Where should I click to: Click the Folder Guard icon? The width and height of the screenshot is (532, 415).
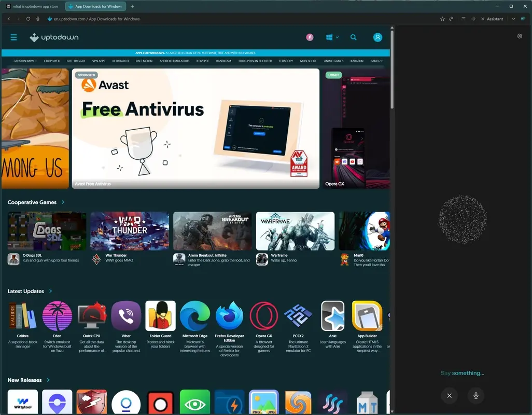pos(160,315)
